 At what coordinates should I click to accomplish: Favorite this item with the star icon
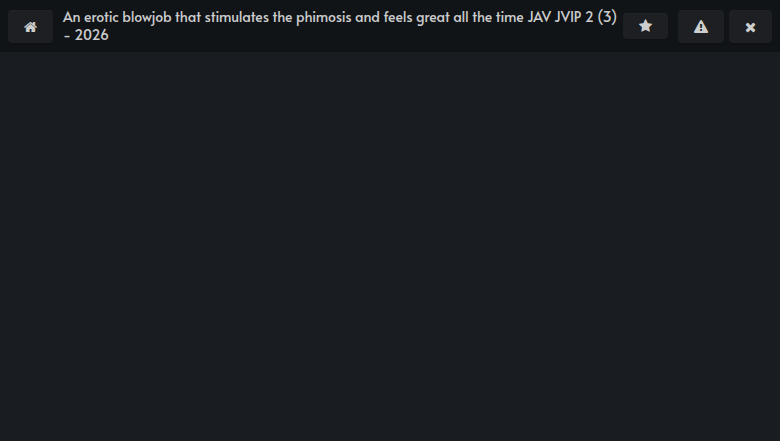[645, 27]
